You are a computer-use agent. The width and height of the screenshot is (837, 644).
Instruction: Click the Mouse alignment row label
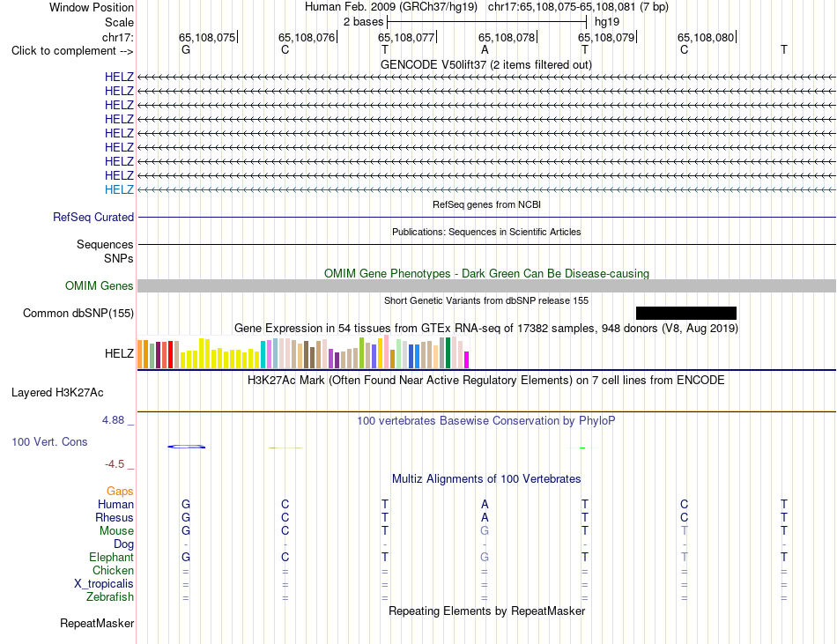coord(116,531)
